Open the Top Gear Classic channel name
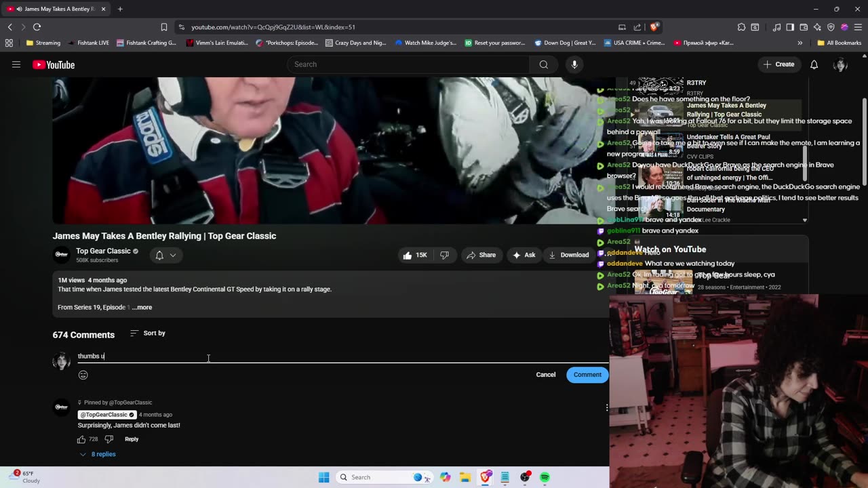Image resolution: width=868 pixels, height=488 pixels. click(x=103, y=251)
